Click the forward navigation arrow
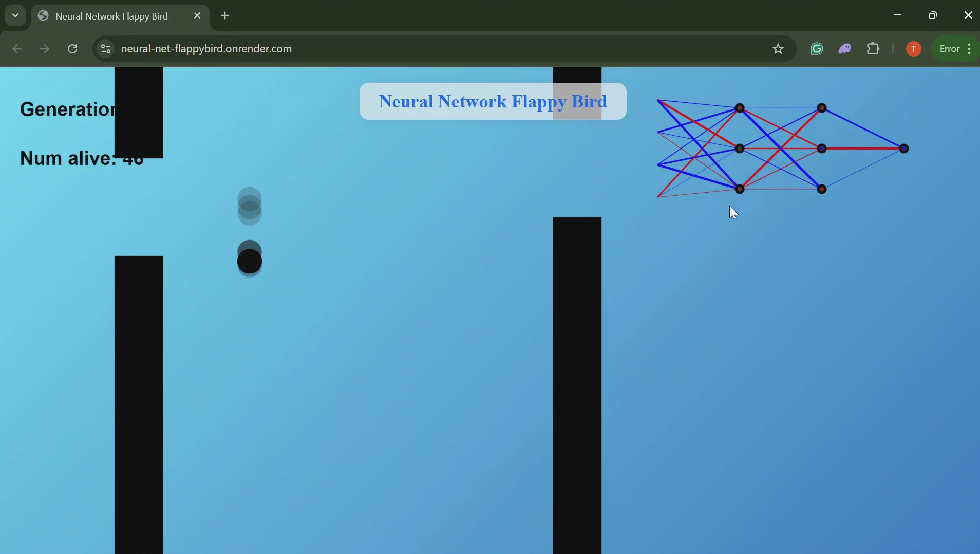 (x=44, y=49)
